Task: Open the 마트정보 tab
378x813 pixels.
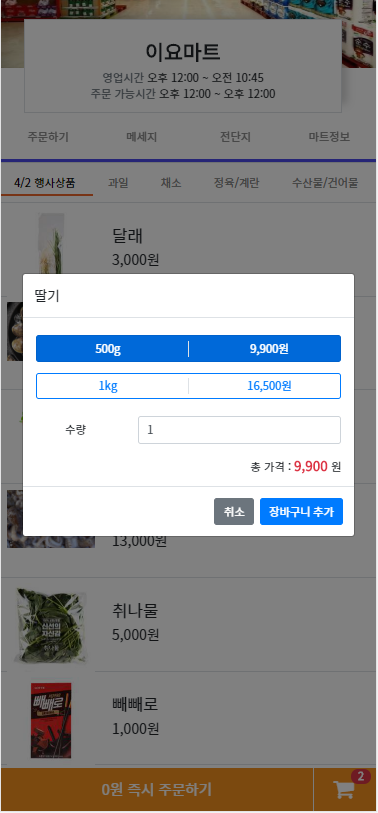Action: tap(329, 137)
